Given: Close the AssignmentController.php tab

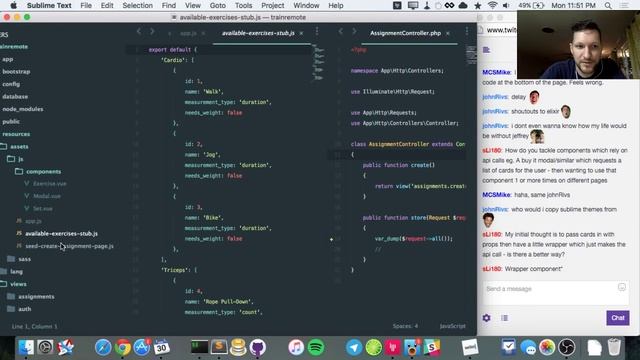Looking at the screenshot, I should tap(448, 33).
